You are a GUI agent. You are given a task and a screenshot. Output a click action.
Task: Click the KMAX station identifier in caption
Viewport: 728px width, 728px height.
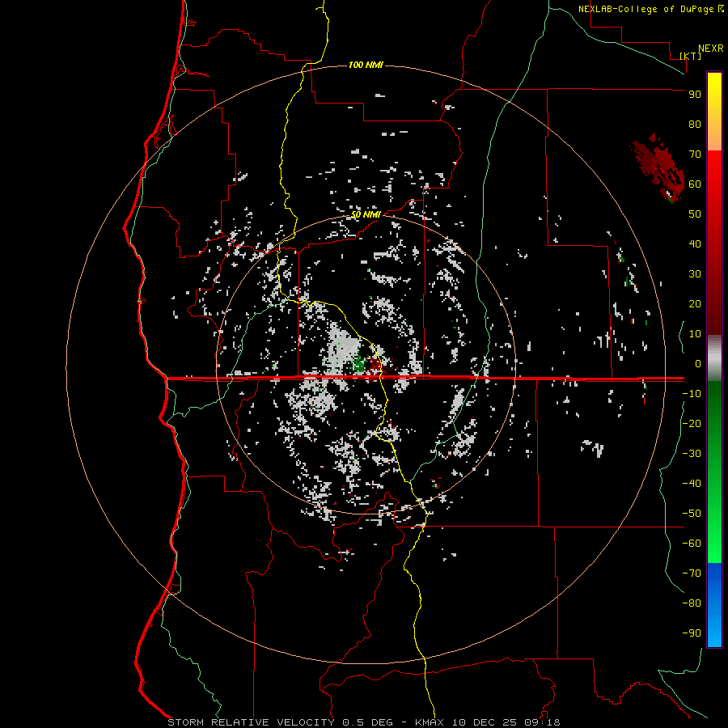(x=430, y=722)
